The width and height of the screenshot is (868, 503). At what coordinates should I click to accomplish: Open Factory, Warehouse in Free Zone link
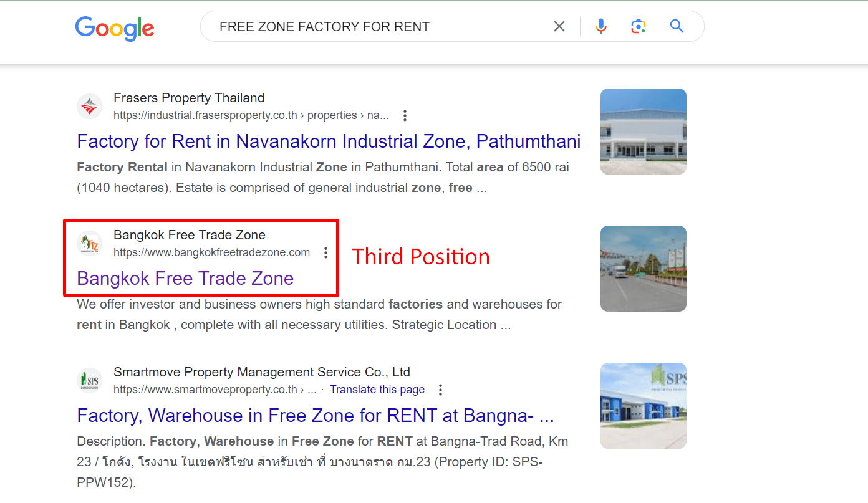[x=316, y=416]
